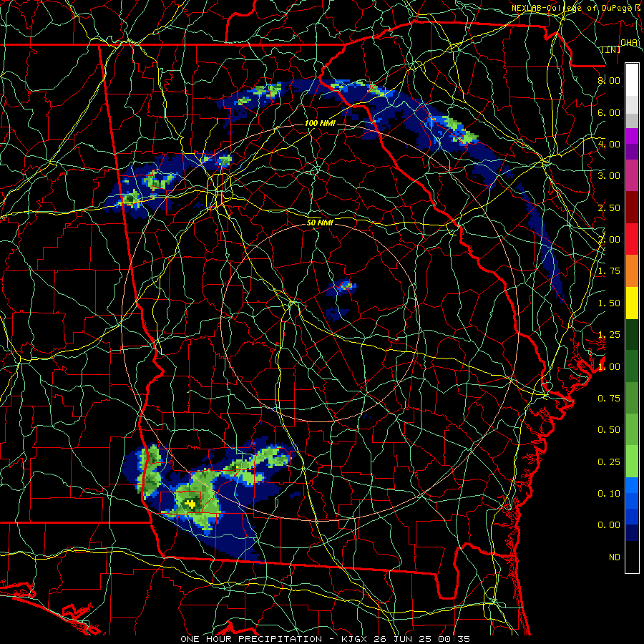Click the ND legend label
The height and width of the screenshot is (644, 644).
[615, 557]
